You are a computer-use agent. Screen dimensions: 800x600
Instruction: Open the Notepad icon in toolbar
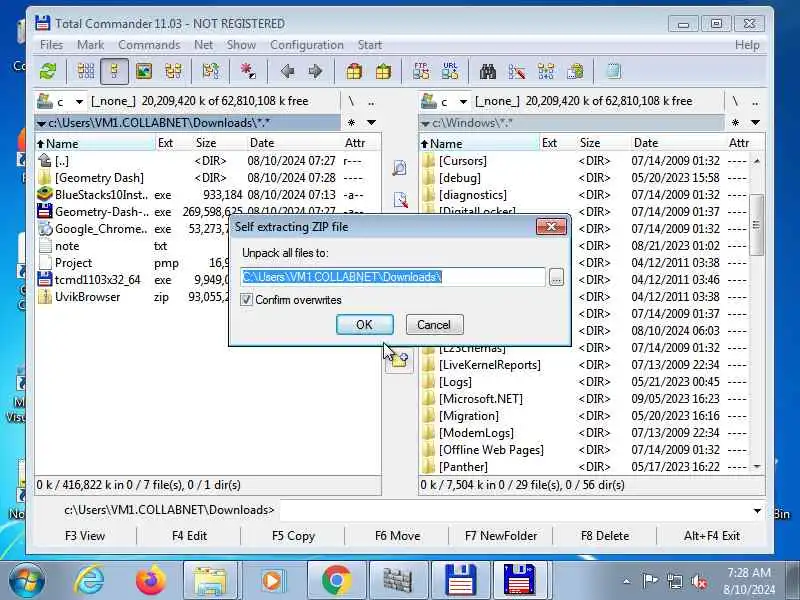pyautogui.click(x=613, y=71)
